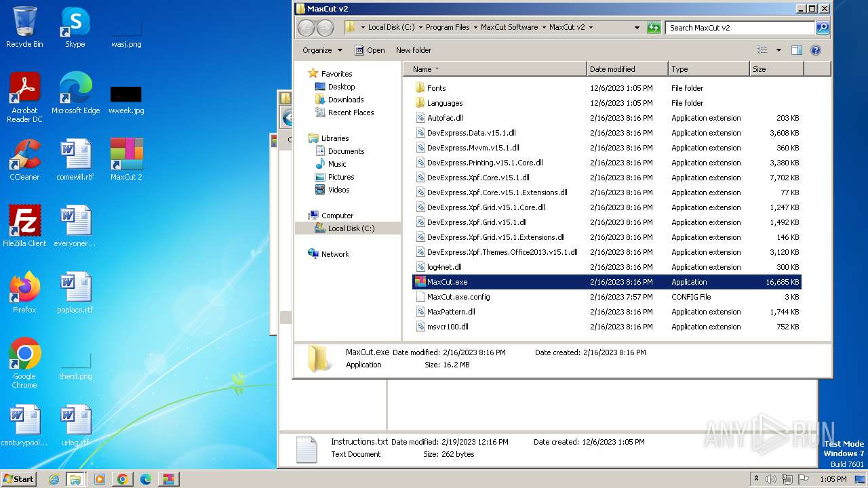
Task: Click Windows Media Player taskbar icon
Action: (x=100, y=479)
